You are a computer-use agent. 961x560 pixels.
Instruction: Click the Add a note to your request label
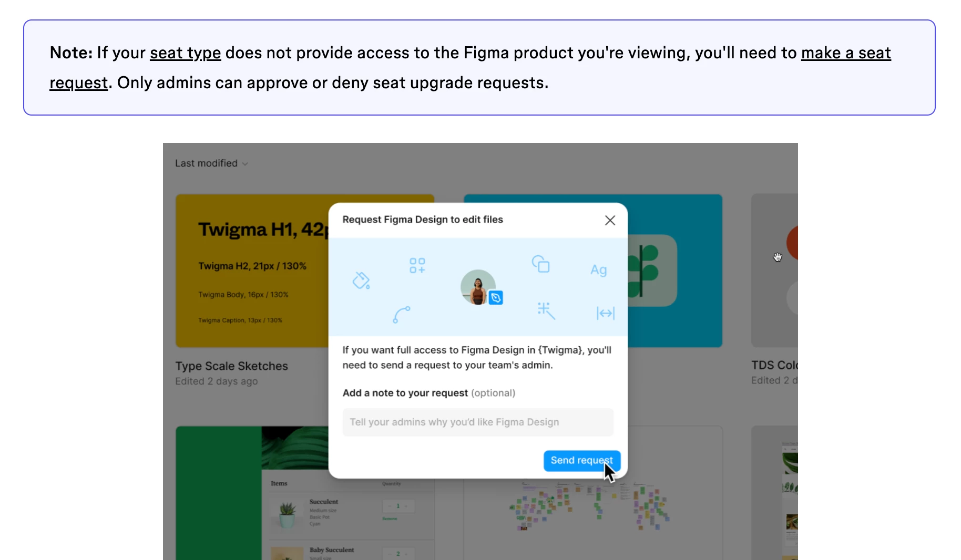point(405,393)
